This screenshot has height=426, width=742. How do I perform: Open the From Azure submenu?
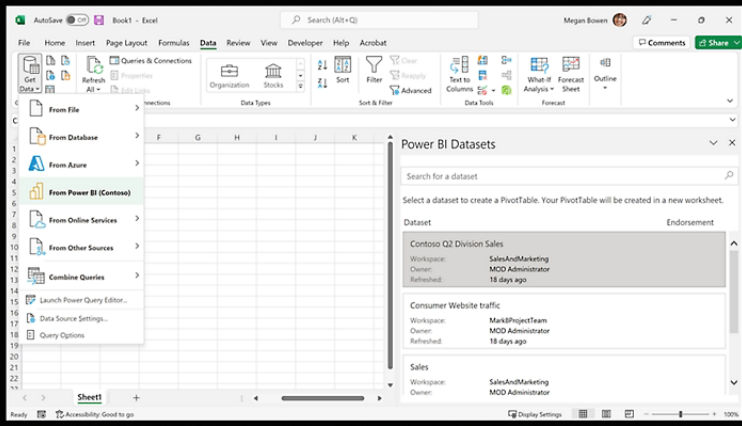81,164
